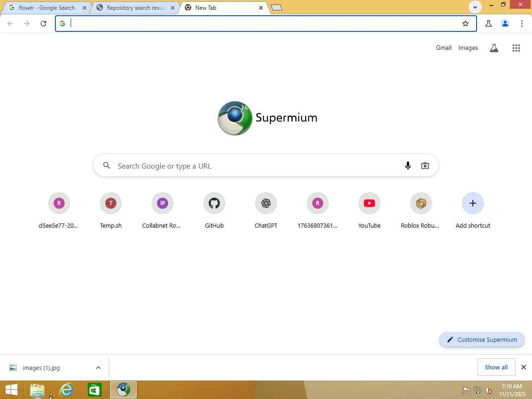Search by image with the camera icon
This screenshot has height=399, width=532.
[x=425, y=166]
